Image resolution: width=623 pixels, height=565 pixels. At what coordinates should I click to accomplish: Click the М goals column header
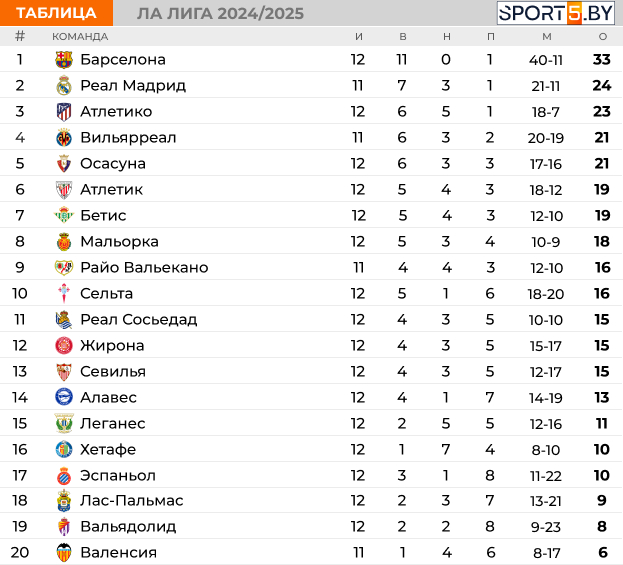point(547,37)
